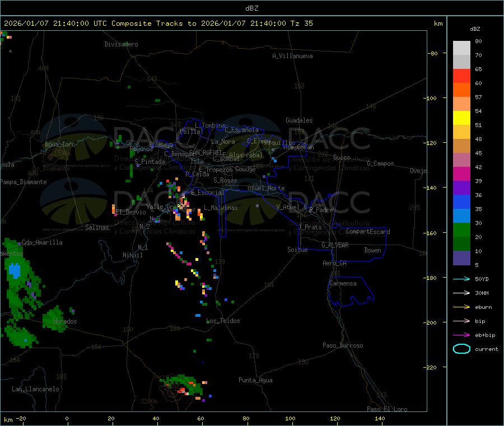Click the 60 km tick on the bottom axis
The image size is (504, 426).
[200, 418]
